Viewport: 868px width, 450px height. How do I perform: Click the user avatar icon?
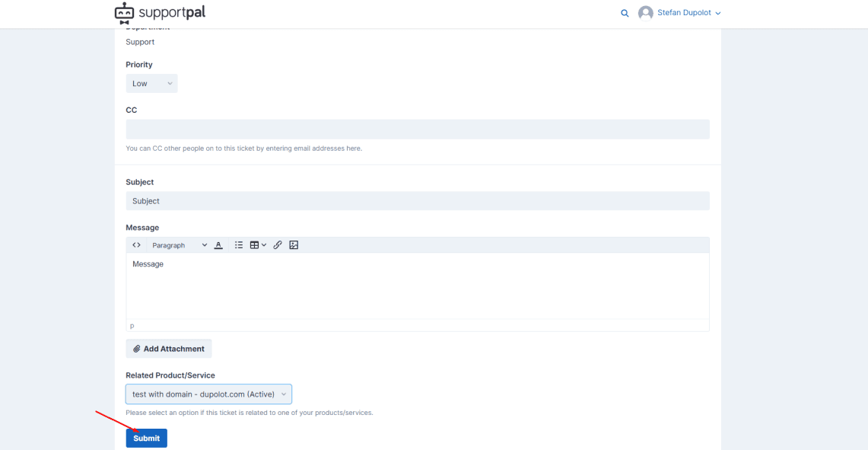coord(645,13)
